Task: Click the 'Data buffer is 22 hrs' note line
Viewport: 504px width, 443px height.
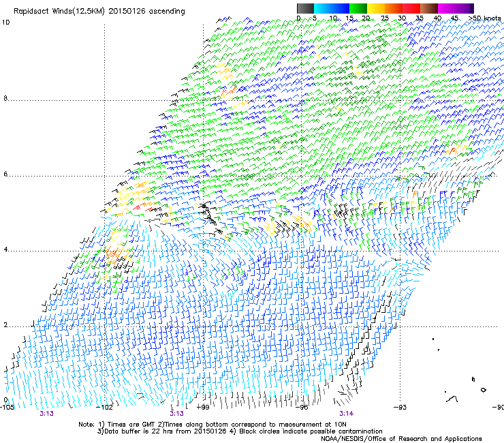Action: point(240,431)
